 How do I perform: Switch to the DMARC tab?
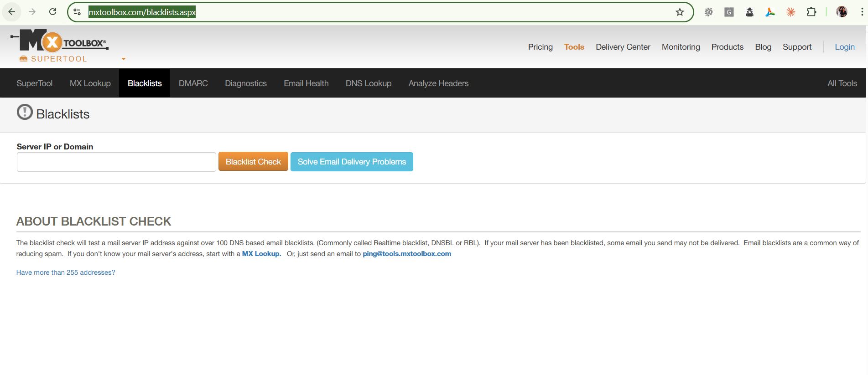click(x=193, y=83)
